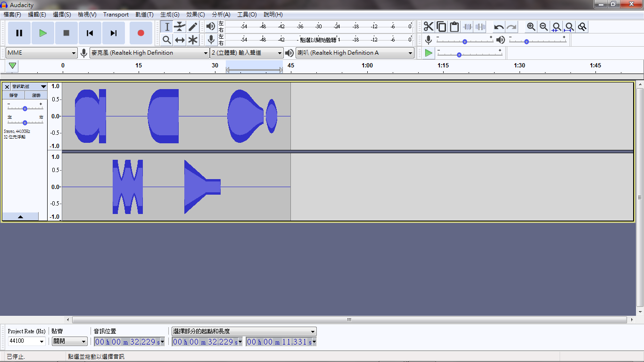Open the 音訊軌道 track name dropdown menu
The width and height of the screenshot is (644, 362).
click(x=29, y=87)
